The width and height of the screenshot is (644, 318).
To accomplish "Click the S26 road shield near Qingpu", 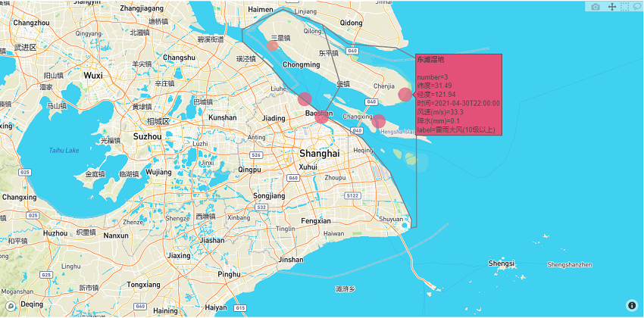I will click(x=257, y=155).
